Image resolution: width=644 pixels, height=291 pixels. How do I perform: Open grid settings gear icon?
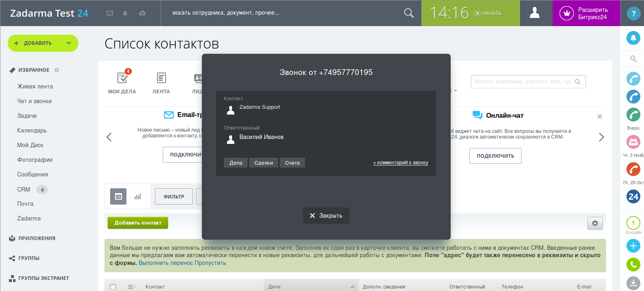point(595,223)
